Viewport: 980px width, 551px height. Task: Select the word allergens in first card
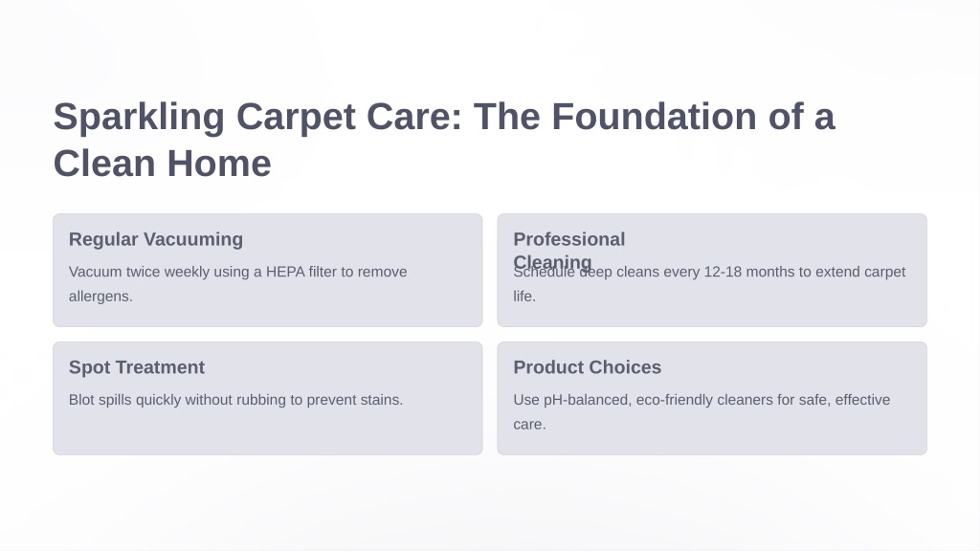(100, 297)
